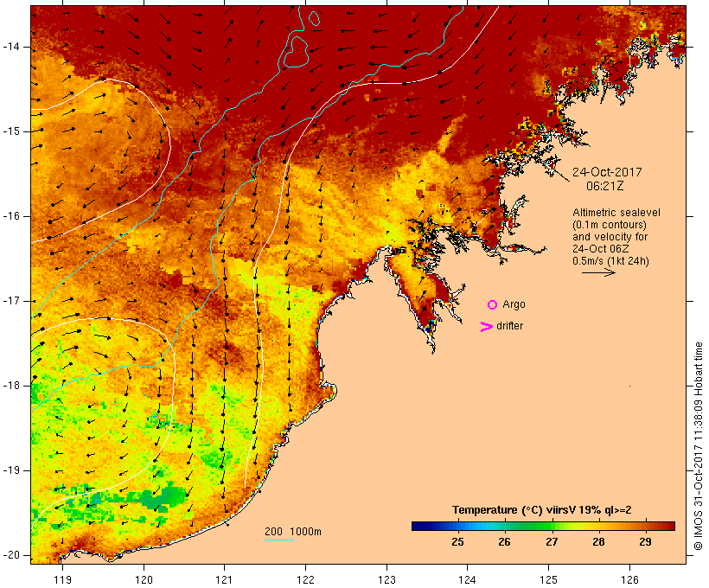Click the -20 latitude axis label

(x=11, y=555)
